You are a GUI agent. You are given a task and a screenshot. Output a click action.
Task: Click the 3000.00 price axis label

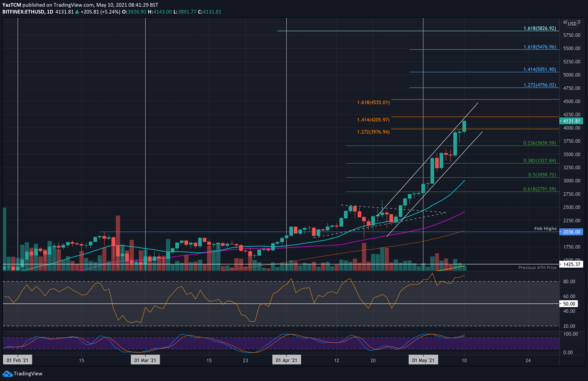572,181
